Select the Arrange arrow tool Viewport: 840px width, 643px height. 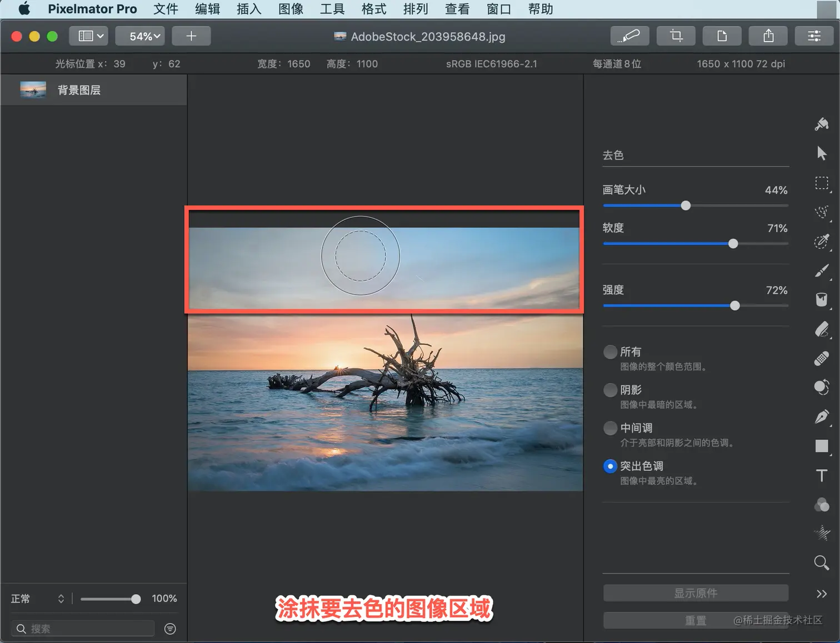coord(822,153)
